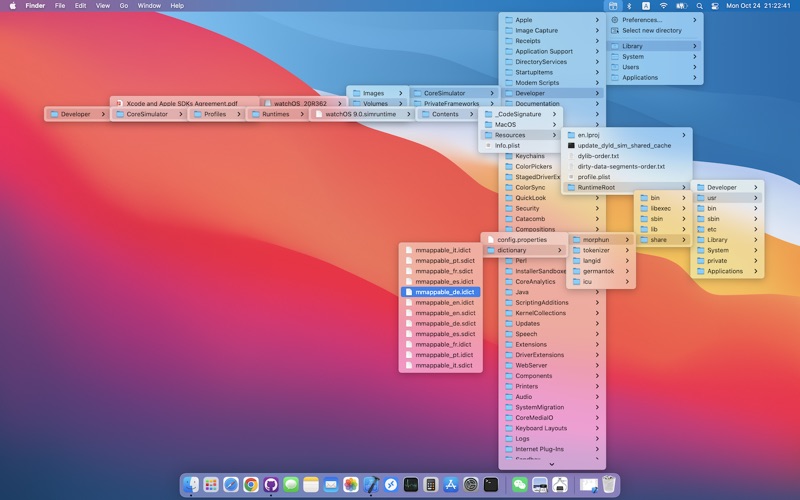Open the View menu
The width and height of the screenshot is (800, 500).
pyautogui.click(x=103, y=6)
